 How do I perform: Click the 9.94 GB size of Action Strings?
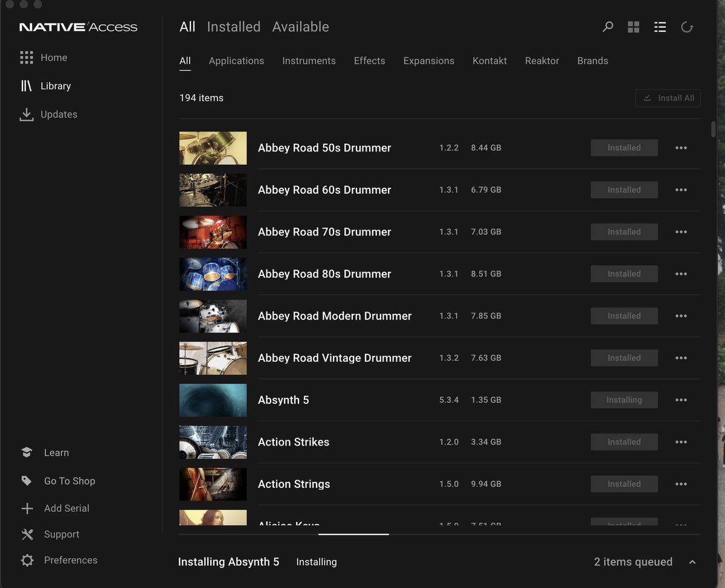click(x=486, y=484)
